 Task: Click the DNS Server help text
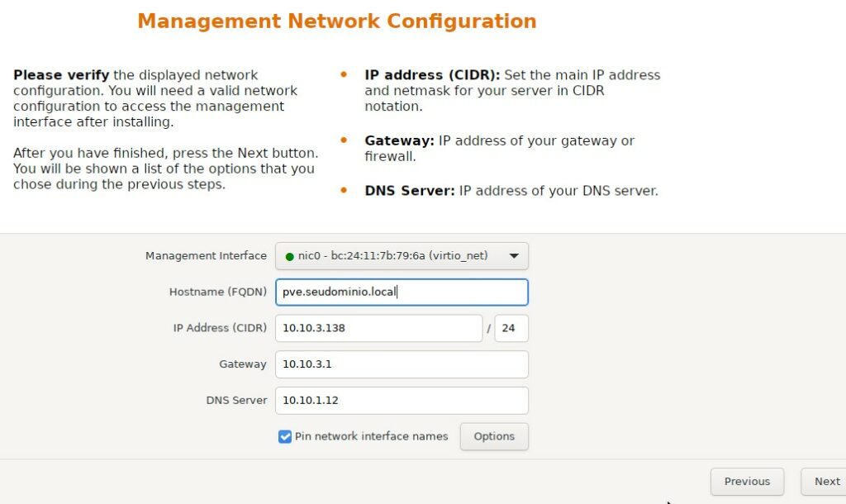[x=511, y=191]
